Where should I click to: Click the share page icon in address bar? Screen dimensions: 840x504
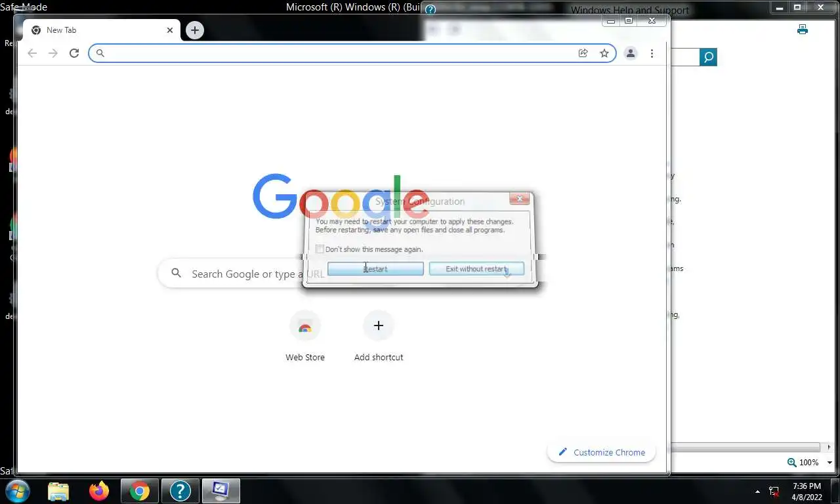tap(583, 53)
